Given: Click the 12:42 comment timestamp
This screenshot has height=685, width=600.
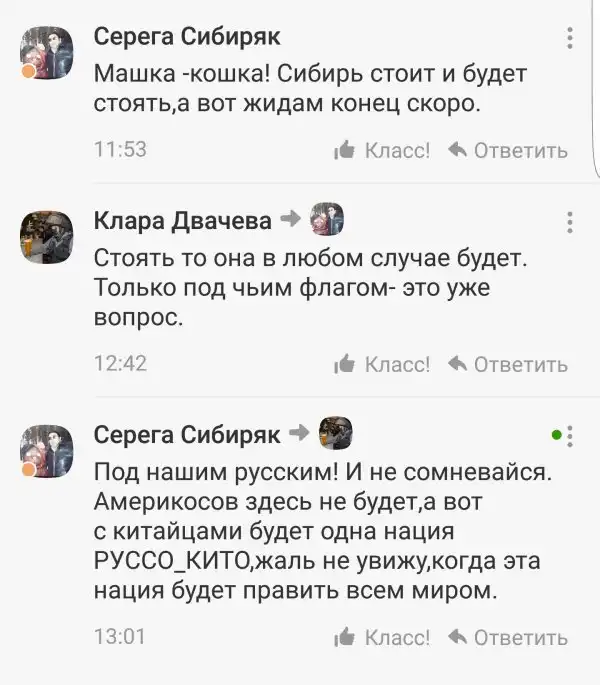Looking at the screenshot, I should click(119, 364).
